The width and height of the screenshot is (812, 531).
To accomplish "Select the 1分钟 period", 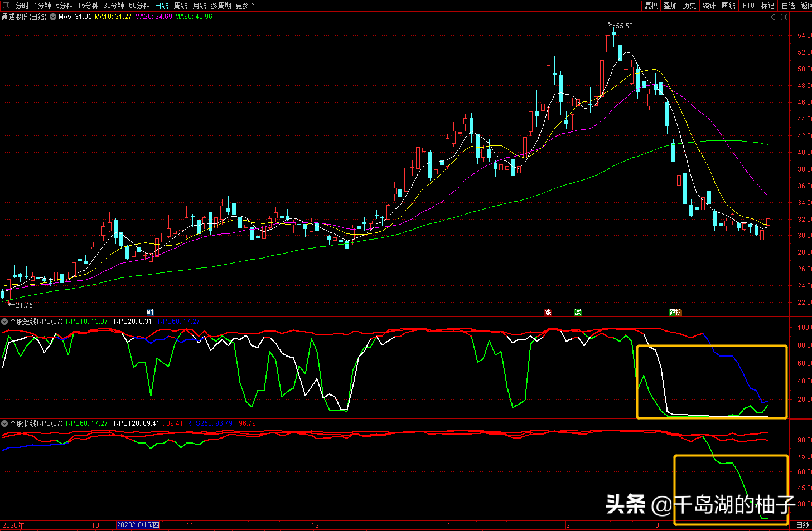I will [42, 6].
